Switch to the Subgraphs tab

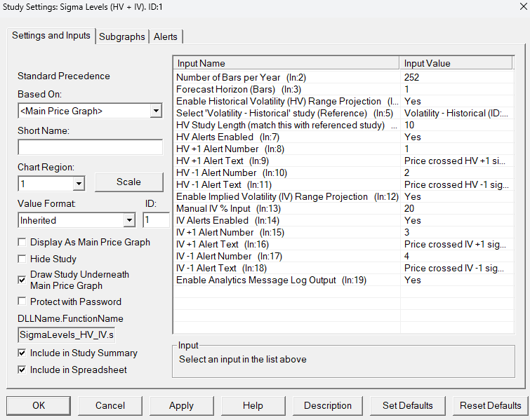(122, 36)
